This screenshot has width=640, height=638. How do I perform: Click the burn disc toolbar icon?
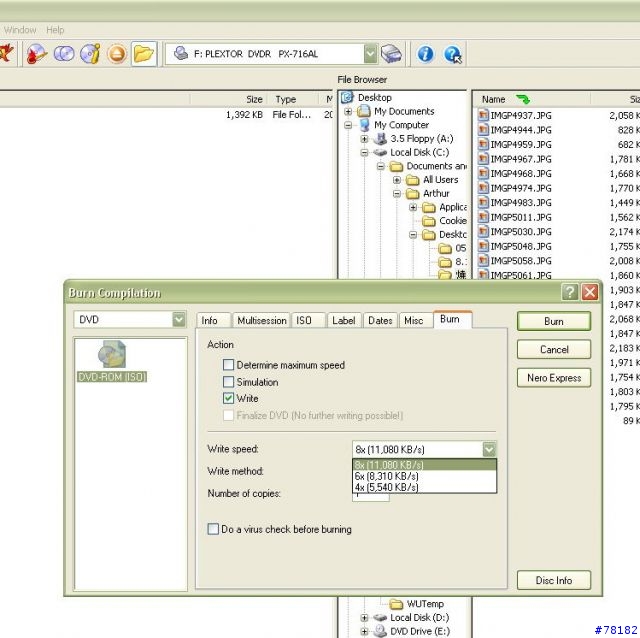(x=37, y=53)
